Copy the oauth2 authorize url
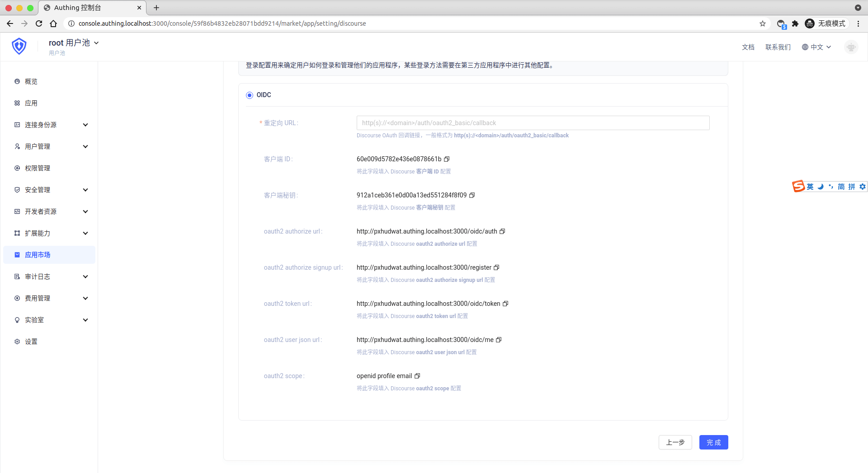Screen dimensions: 868x473 point(502,231)
